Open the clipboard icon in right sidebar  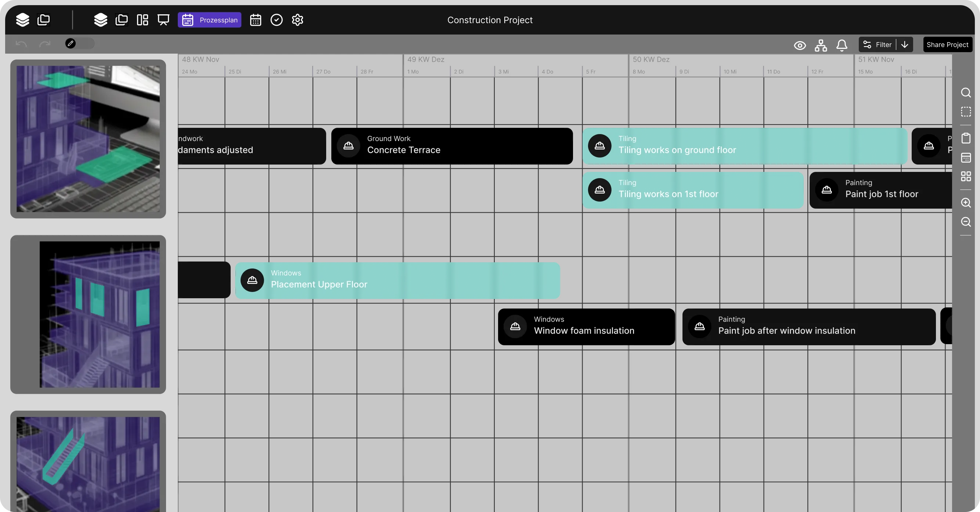coord(966,138)
